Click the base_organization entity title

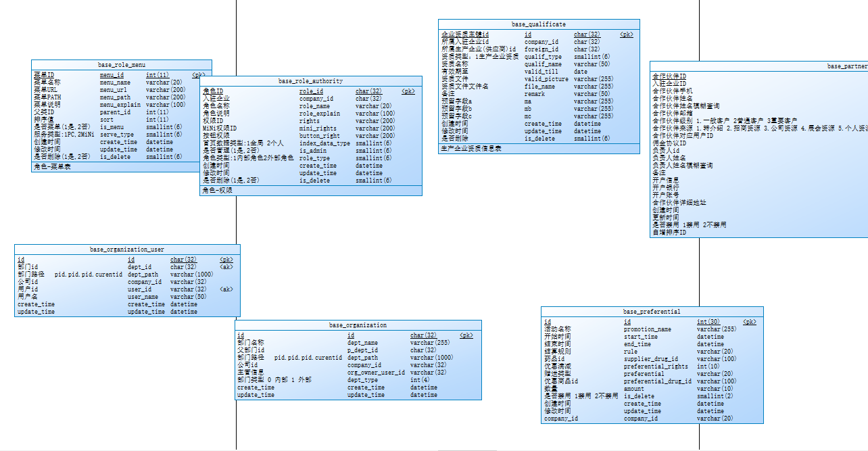[x=360, y=325]
